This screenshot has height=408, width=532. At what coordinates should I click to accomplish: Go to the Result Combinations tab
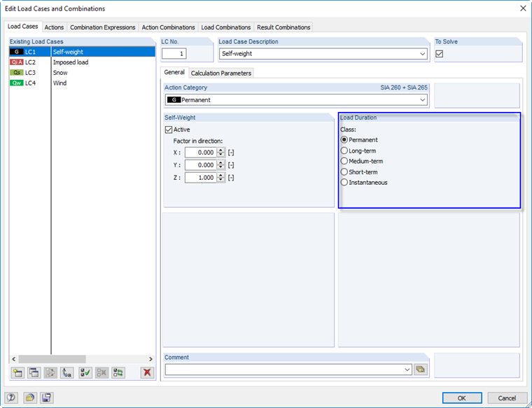[283, 27]
